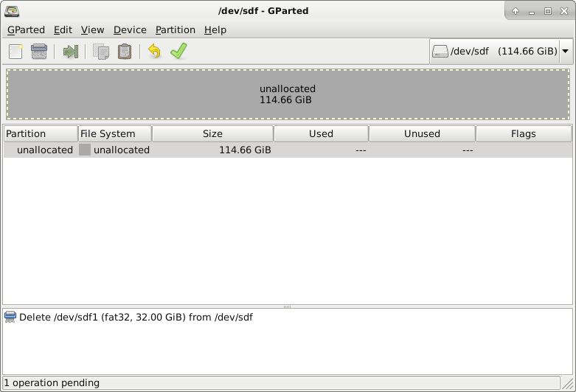Select the unallocated row in partition list

pos(288,150)
